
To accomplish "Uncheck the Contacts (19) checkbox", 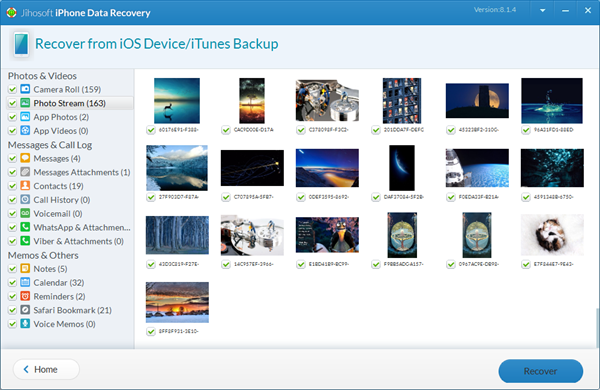I will click(x=12, y=186).
